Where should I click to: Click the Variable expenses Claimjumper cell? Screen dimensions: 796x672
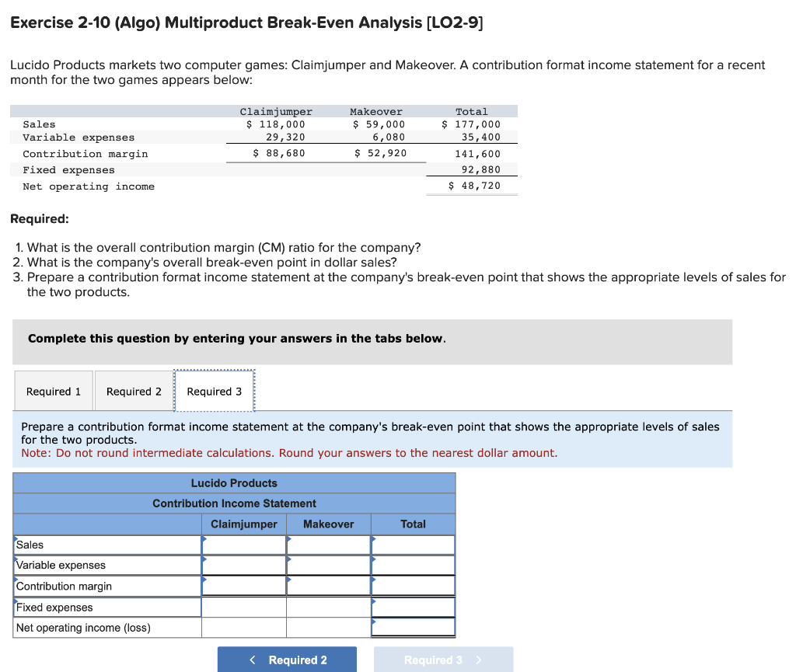tap(243, 566)
